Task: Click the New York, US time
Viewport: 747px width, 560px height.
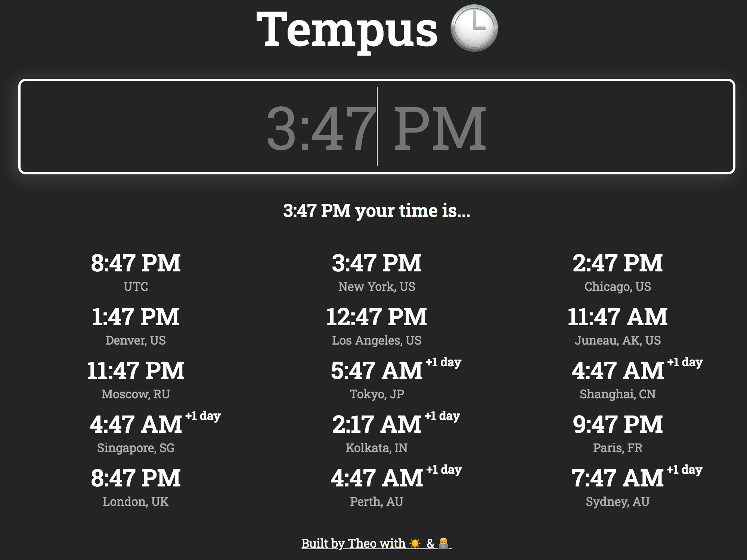Action: click(x=376, y=263)
